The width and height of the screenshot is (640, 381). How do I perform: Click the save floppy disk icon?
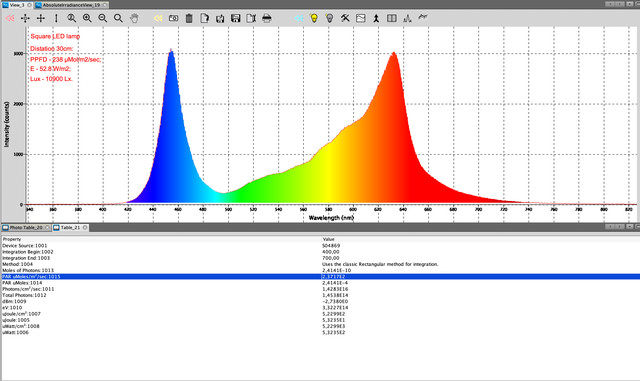[x=236, y=18]
